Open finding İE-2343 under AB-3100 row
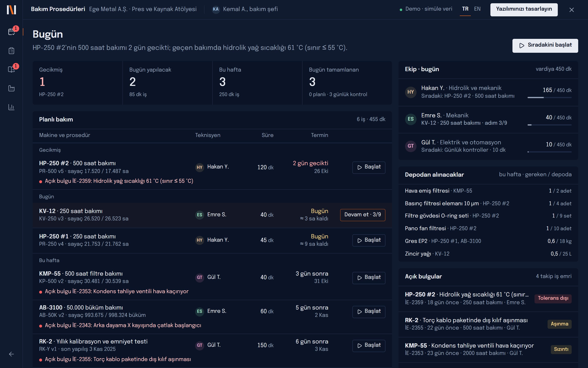588x368 pixels. coord(120,325)
